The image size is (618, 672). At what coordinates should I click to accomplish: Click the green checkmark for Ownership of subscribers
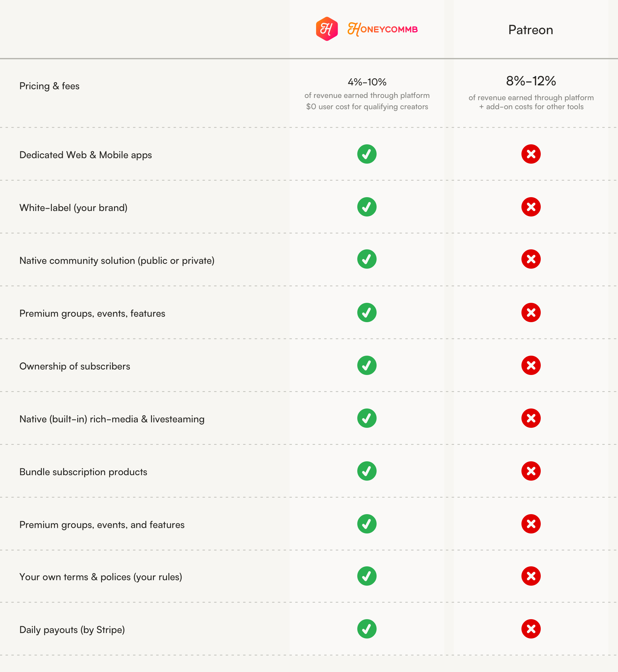[x=367, y=365]
